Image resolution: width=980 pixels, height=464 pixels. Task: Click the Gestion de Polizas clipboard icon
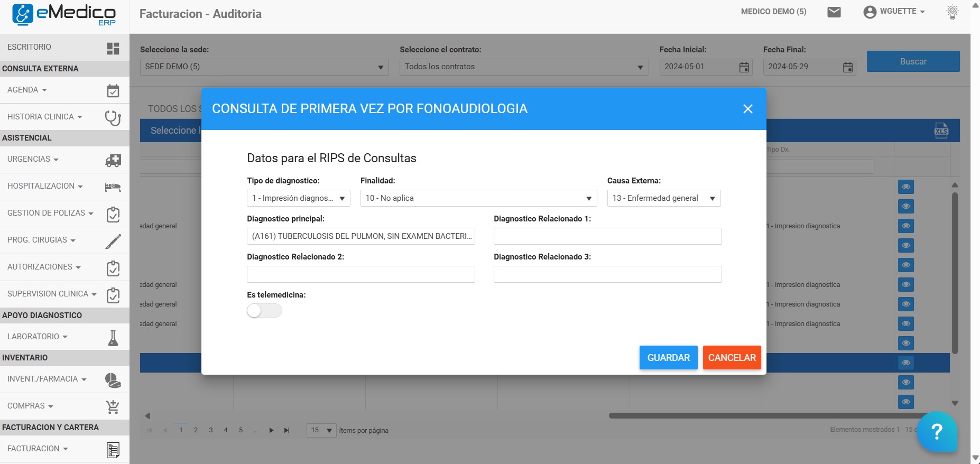[x=113, y=214]
